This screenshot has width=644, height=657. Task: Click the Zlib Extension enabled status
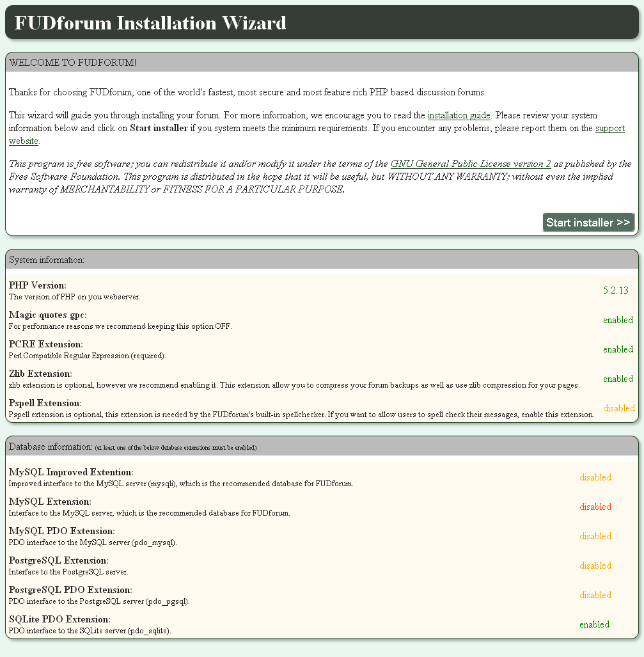click(x=618, y=379)
